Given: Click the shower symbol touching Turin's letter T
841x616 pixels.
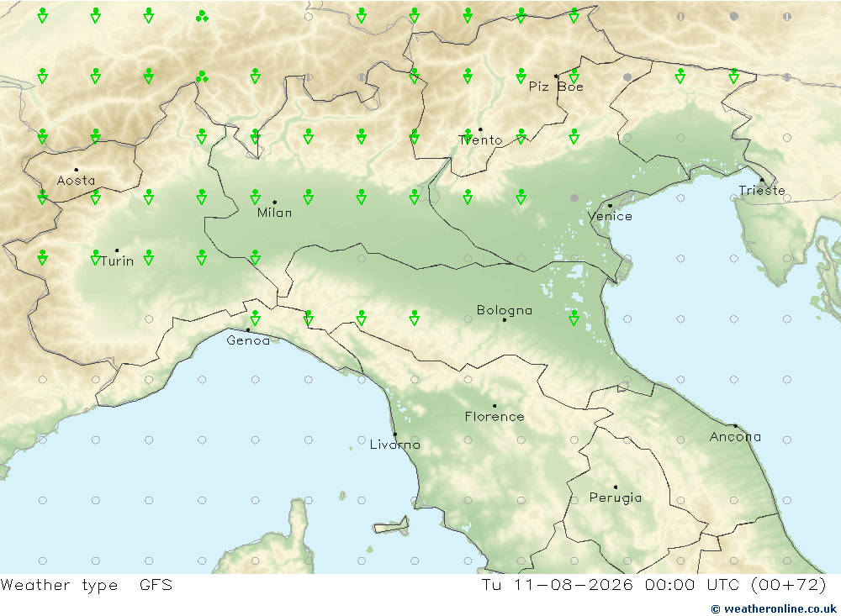Looking at the screenshot, I should click(96, 258).
